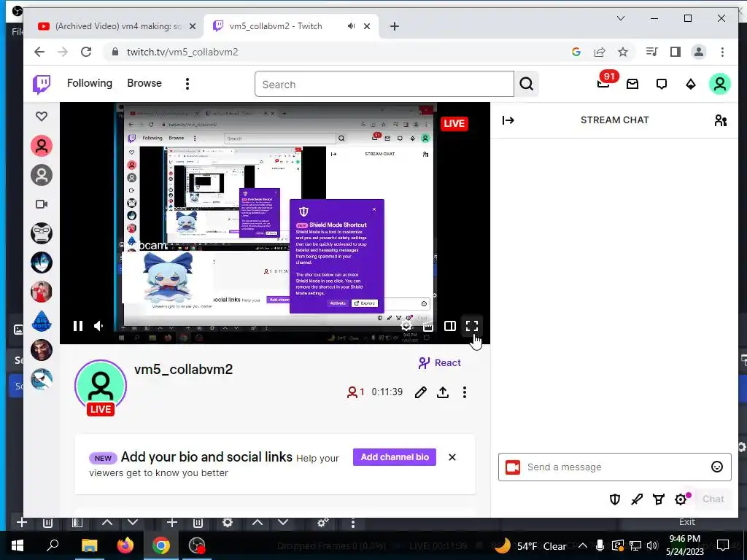Open the chat community users list
This screenshot has width=747, height=560.
720,120
